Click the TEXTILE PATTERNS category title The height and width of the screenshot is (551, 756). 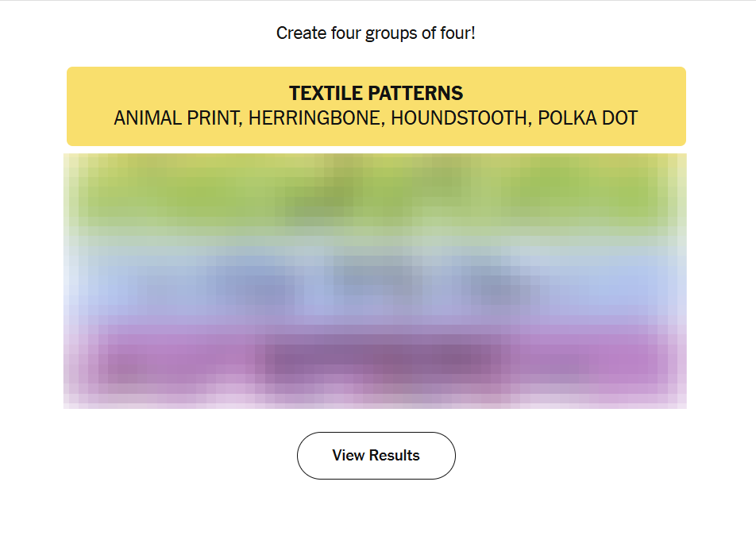click(x=376, y=93)
